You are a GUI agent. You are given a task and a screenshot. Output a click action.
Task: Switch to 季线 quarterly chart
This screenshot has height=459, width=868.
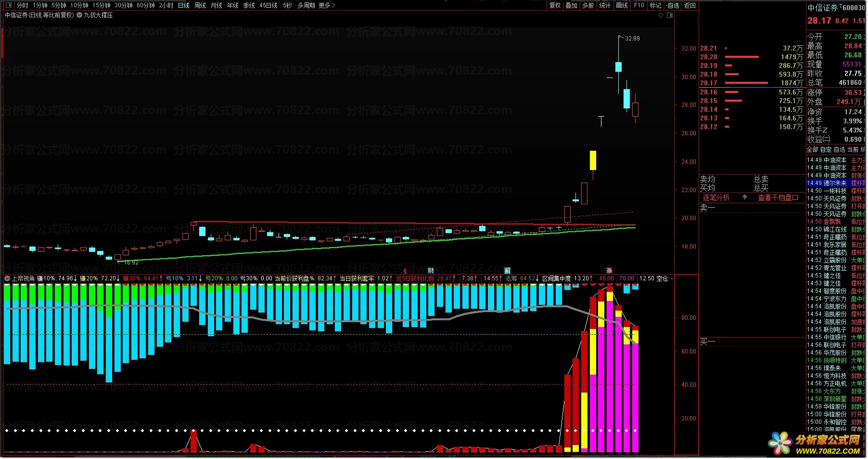[x=249, y=5]
